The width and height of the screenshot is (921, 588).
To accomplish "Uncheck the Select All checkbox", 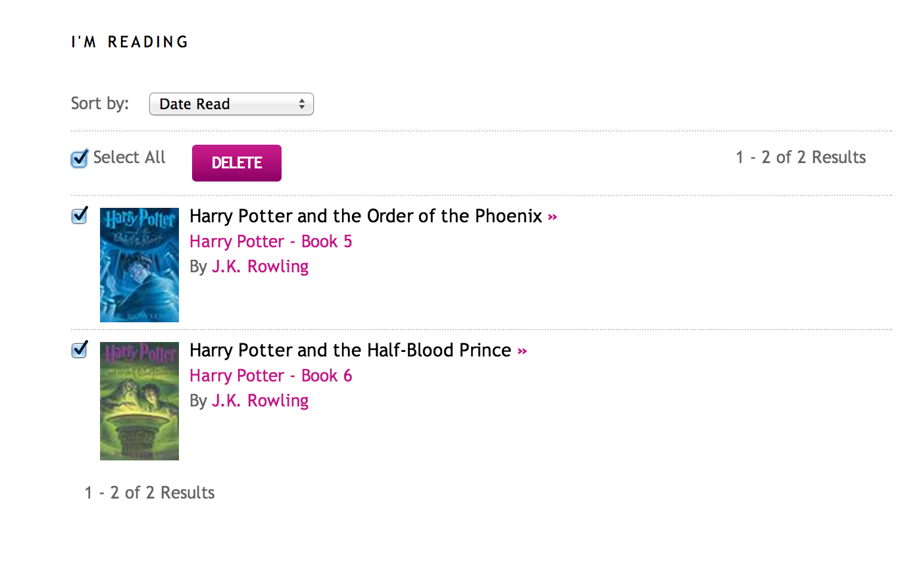I will point(80,159).
